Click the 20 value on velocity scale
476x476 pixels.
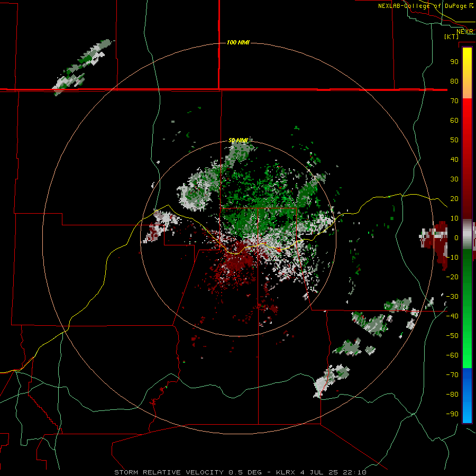[454, 199]
